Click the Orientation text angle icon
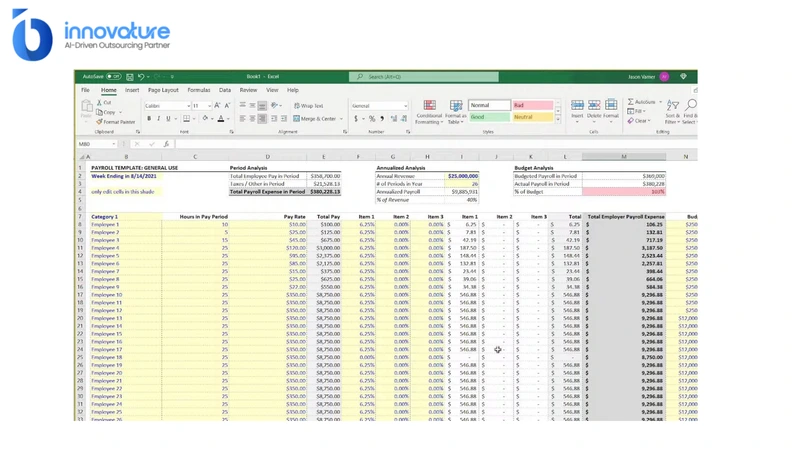 click(274, 106)
